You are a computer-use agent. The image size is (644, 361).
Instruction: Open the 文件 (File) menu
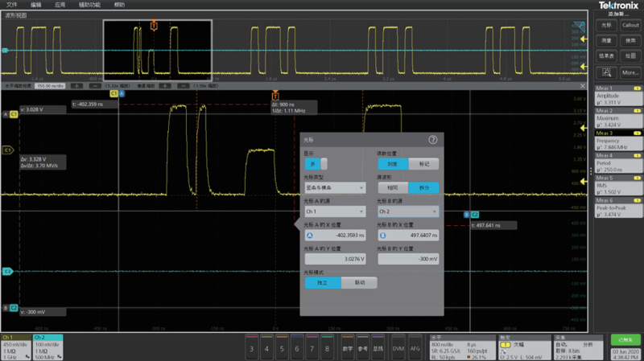point(11,5)
